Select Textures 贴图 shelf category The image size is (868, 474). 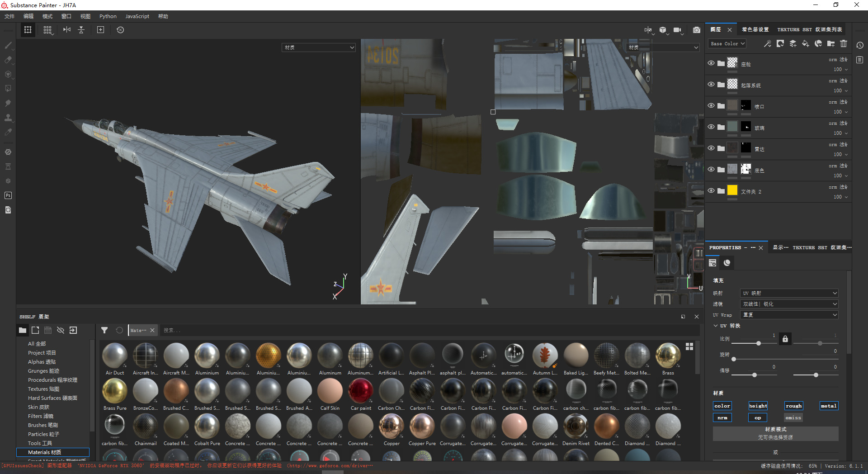(x=43, y=389)
